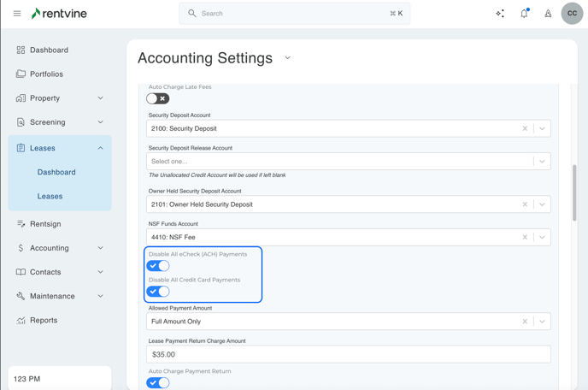Open the hamburger menu icon
The width and height of the screenshot is (588, 390).
click(17, 14)
